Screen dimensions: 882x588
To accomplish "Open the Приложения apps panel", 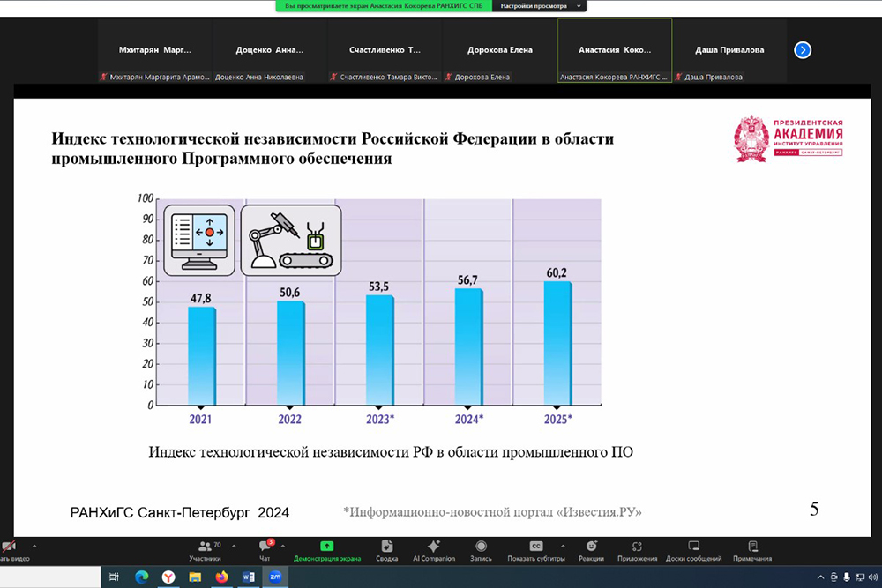I will (x=637, y=551).
